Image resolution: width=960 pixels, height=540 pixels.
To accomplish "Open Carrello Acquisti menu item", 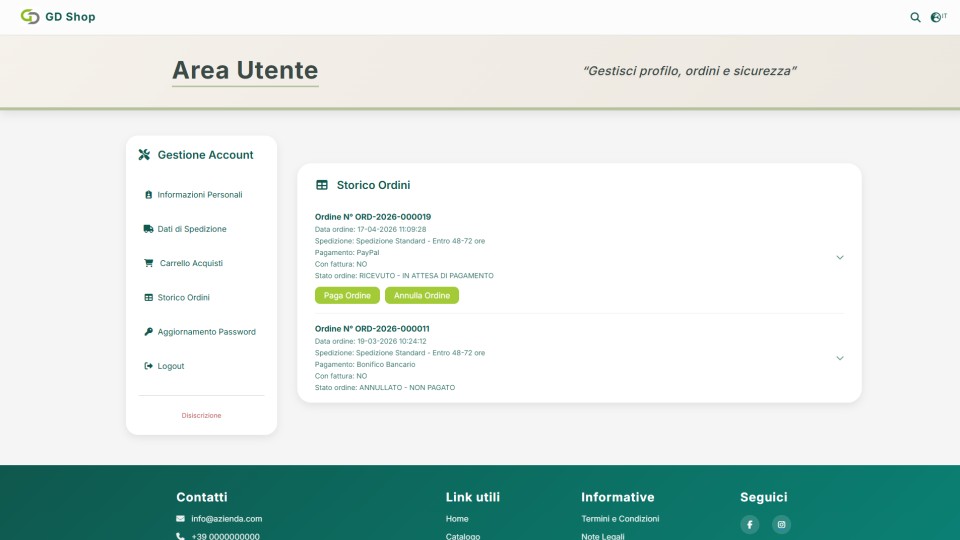I will pos(191,263).
